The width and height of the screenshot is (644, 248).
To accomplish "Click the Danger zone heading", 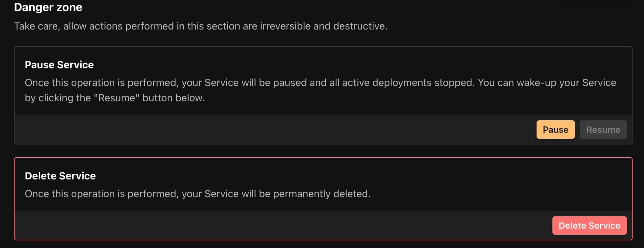I will [x=48, y=7].
